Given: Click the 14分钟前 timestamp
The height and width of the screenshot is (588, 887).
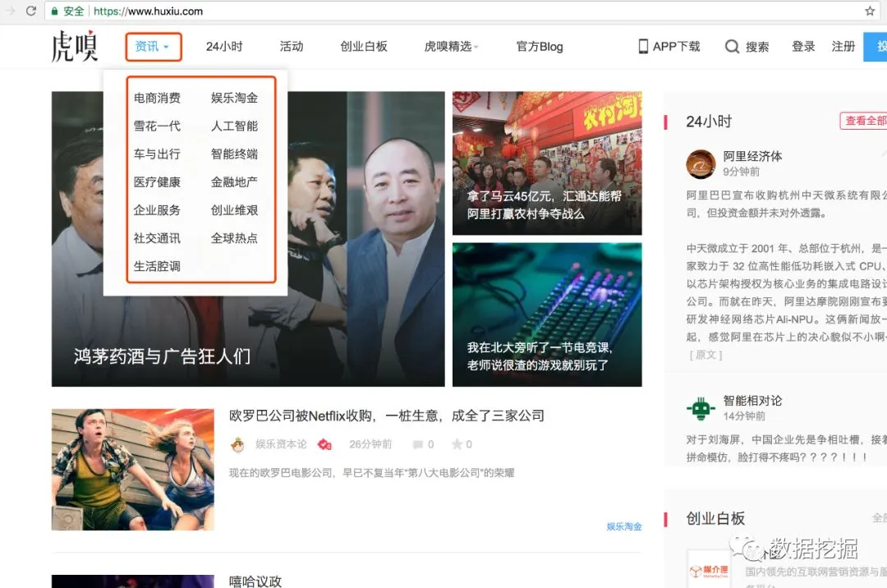Looking at the screenshot, I should [x=744, y=416].
